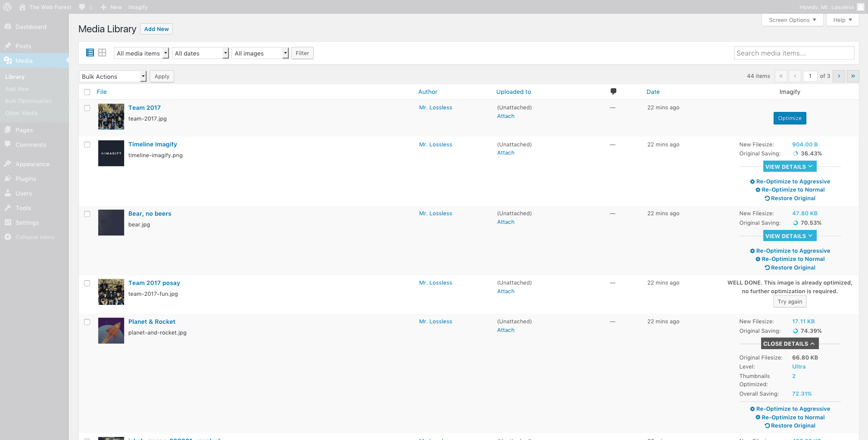Collapse Planet & Rocket details with Close Details
The width and height of the screenshot is (868, 440).
tap(789, 344)
